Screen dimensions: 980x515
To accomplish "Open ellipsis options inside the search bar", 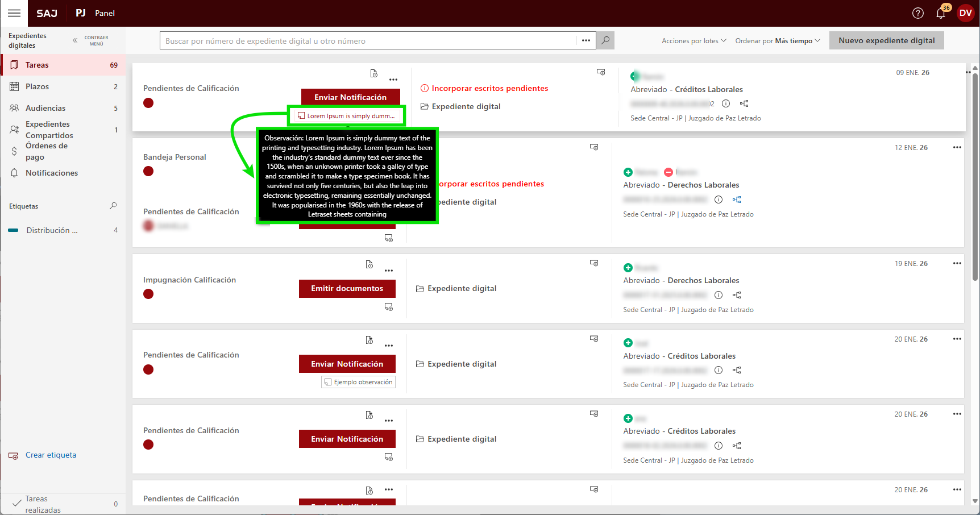I will coord(585,40).
